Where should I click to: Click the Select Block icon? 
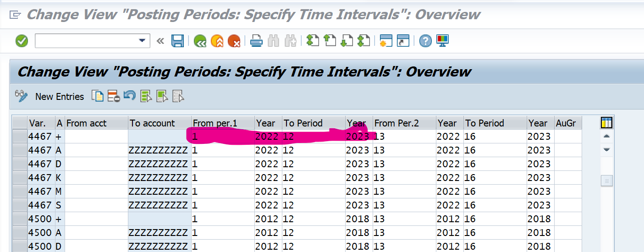point(162,96)
